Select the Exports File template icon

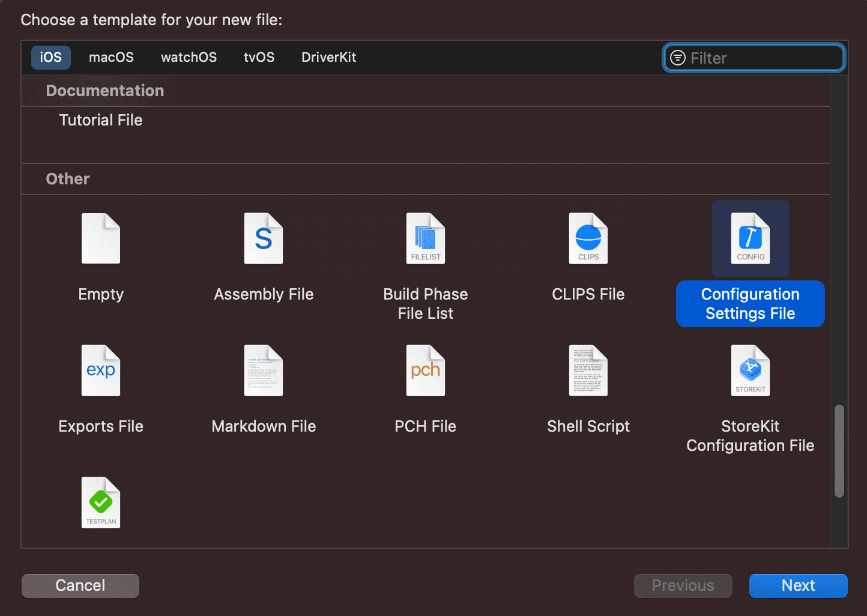click(x=101, y=371)
